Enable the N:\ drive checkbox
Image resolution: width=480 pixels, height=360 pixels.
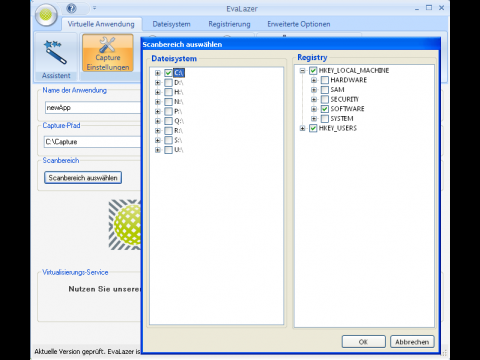pyautogui.click(x=168, y=102)
